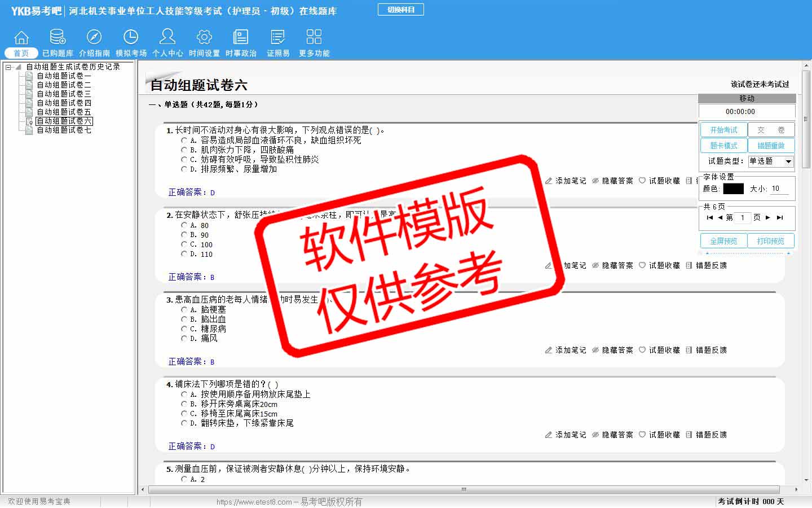Click 交卷 submit paper button
Viewport: 812px width, 508px height.
tap(771, 130)
